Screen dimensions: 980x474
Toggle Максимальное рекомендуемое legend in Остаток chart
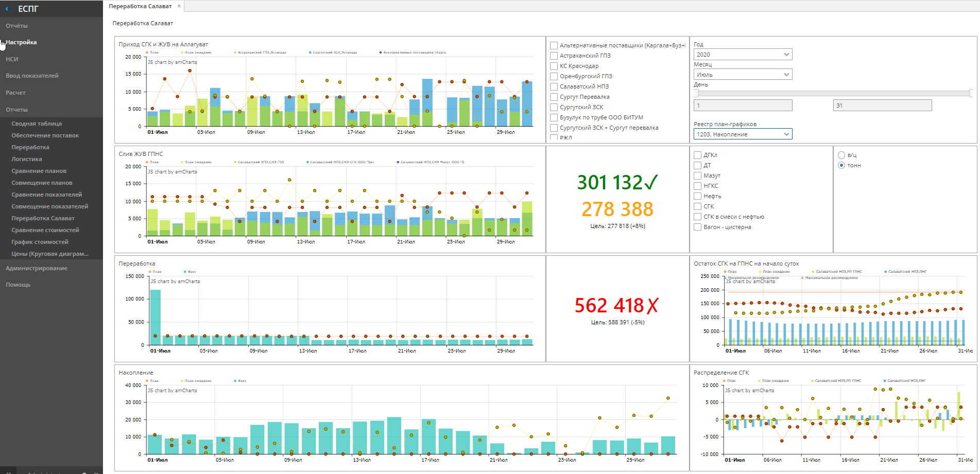click(830, 278)
